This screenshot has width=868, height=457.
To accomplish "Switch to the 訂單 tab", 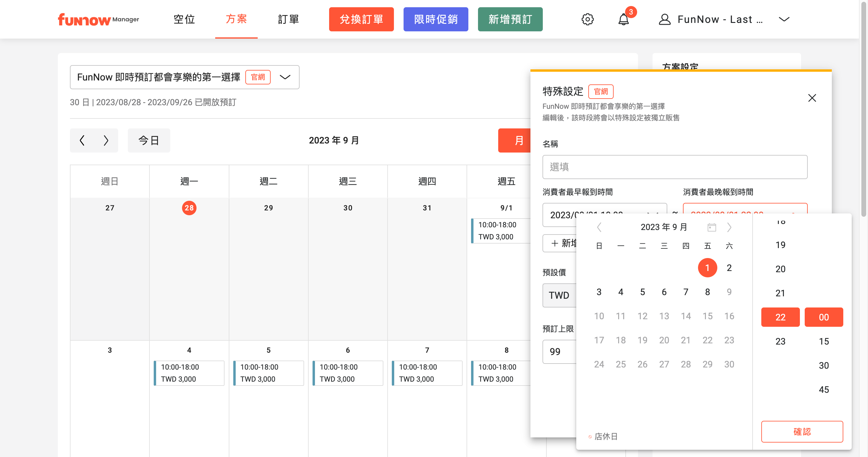I will 288,19.
